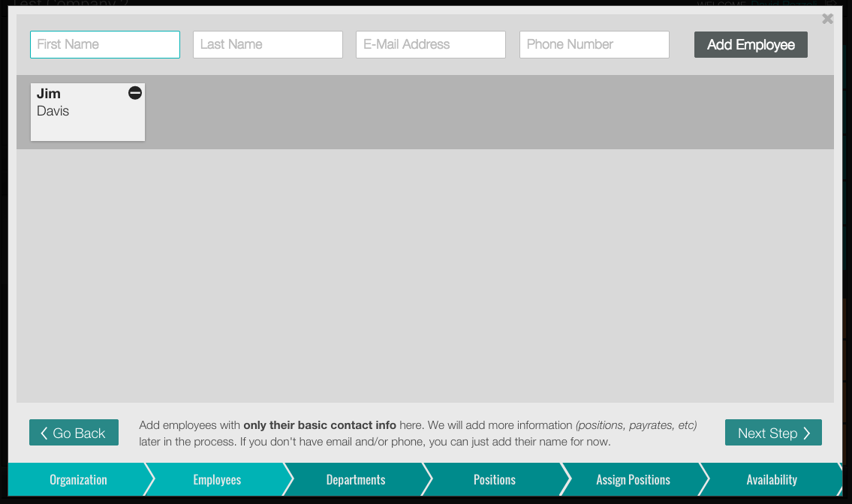This screenshot has width=852, height=504.
Task: Open the Positions step
Action: click(495, 479)
